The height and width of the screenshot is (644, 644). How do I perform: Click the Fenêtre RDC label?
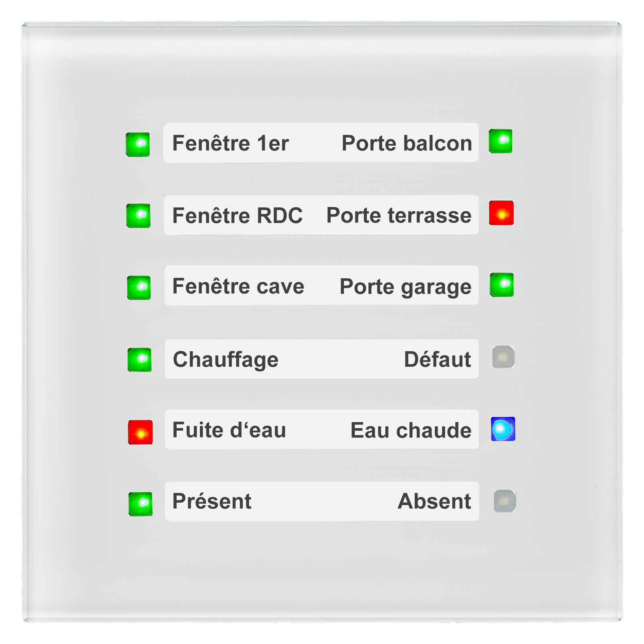point(237,216)
